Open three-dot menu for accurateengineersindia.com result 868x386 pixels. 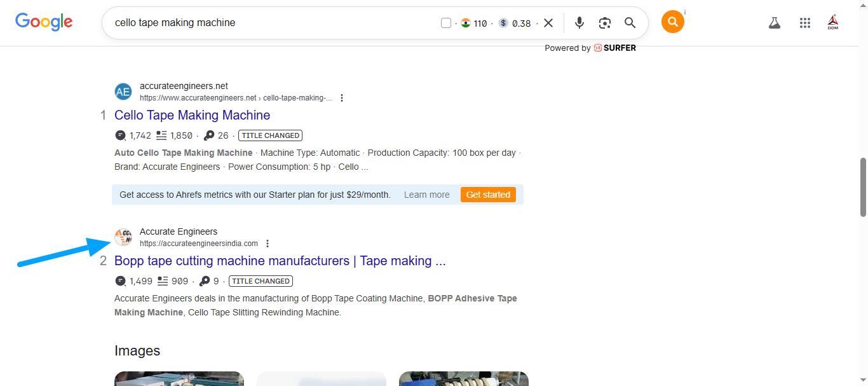click(268, 244)
